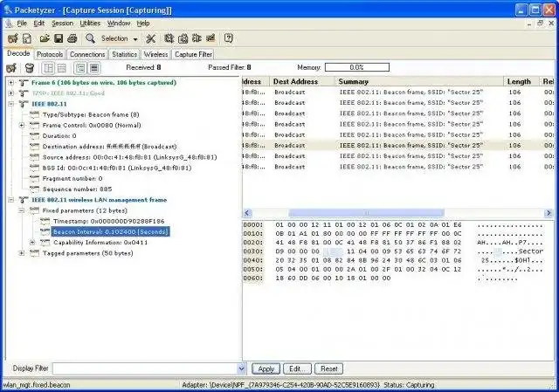Image resolution: width=559 pixels, height=392 pixels.
Task: Expand the Frame 6 tree node
Action: (11, 83)
